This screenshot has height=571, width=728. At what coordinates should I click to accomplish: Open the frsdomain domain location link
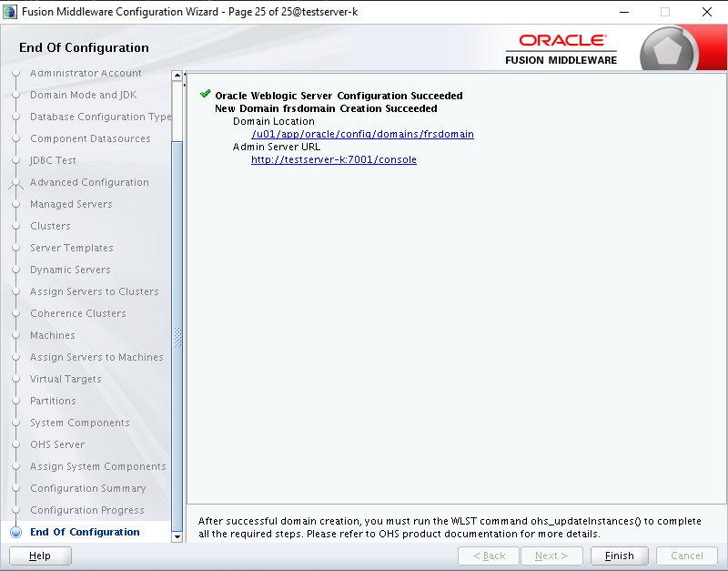pyautogui.click(x=362, y=134)
